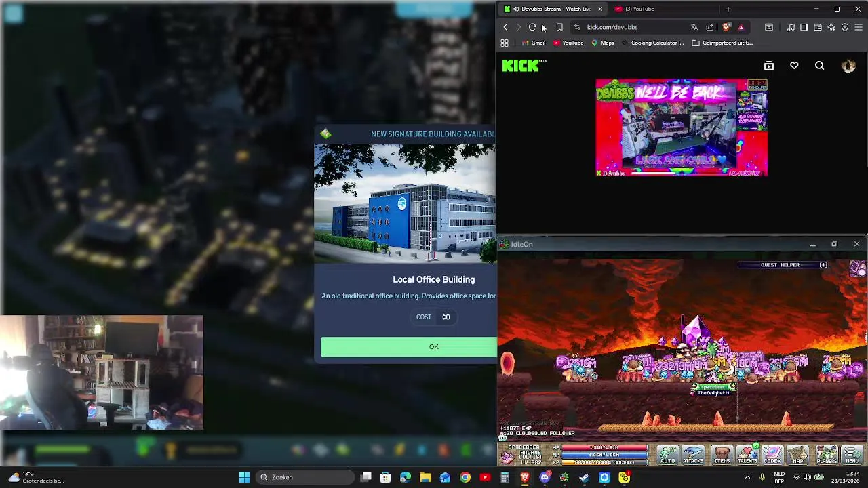868x488 pixels.
Task: Click the Local Office Building image
Action: coord(406,203)
